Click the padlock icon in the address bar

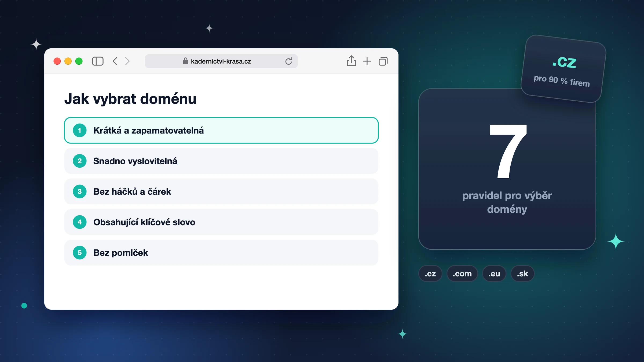coord(185,61)
